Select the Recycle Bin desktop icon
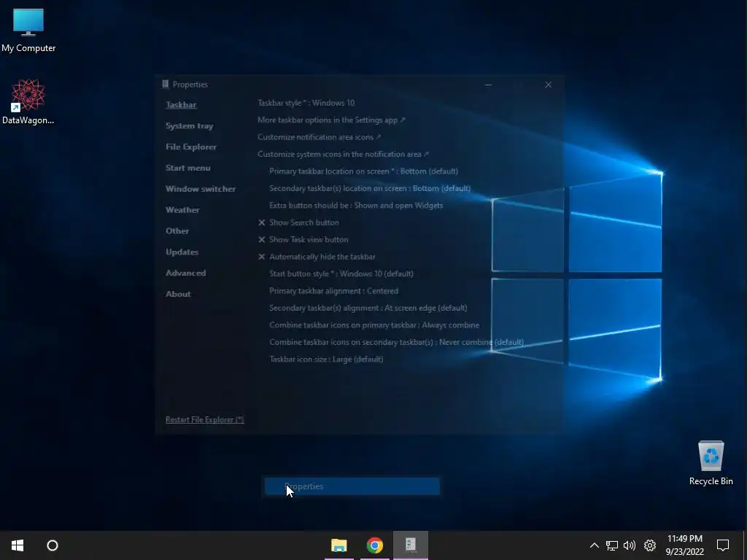 point(711,463)
